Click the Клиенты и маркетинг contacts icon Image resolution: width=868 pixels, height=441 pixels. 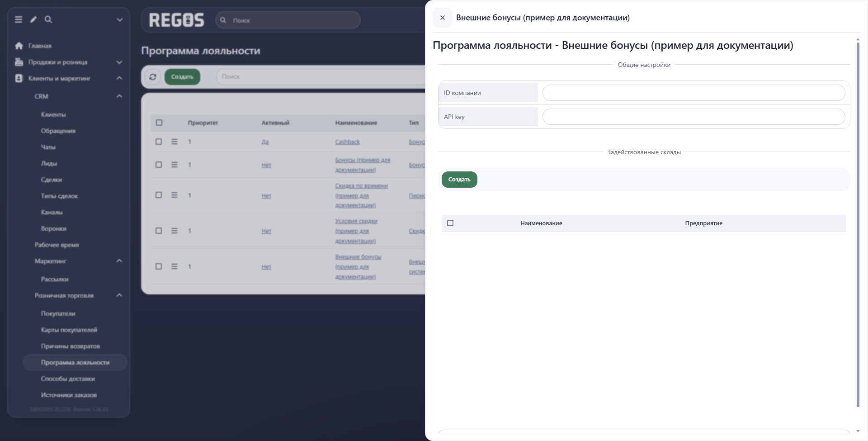coord(19,78)
